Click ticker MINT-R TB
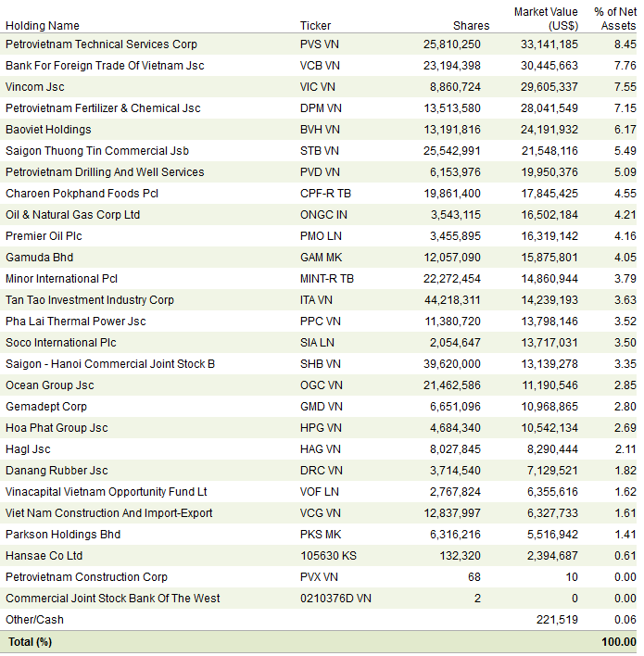Viewport: 644px width, 656px height. [327, 279]
